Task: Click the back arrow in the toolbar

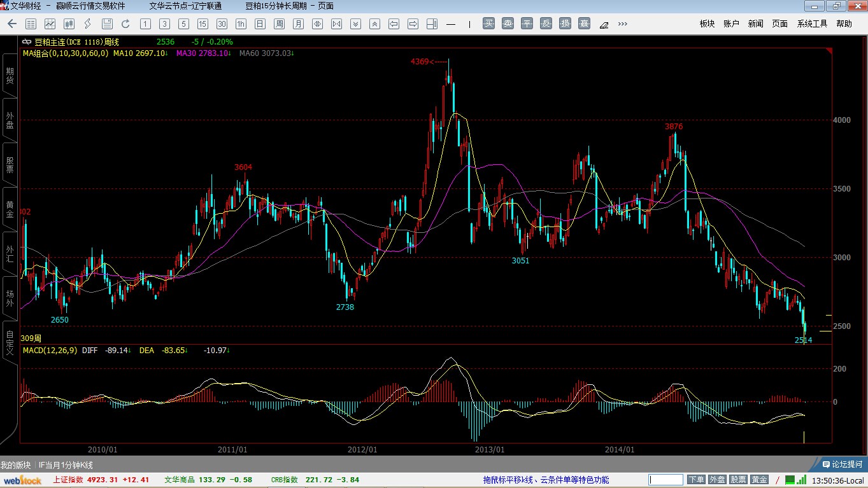Action: click(x=12, y=24)
